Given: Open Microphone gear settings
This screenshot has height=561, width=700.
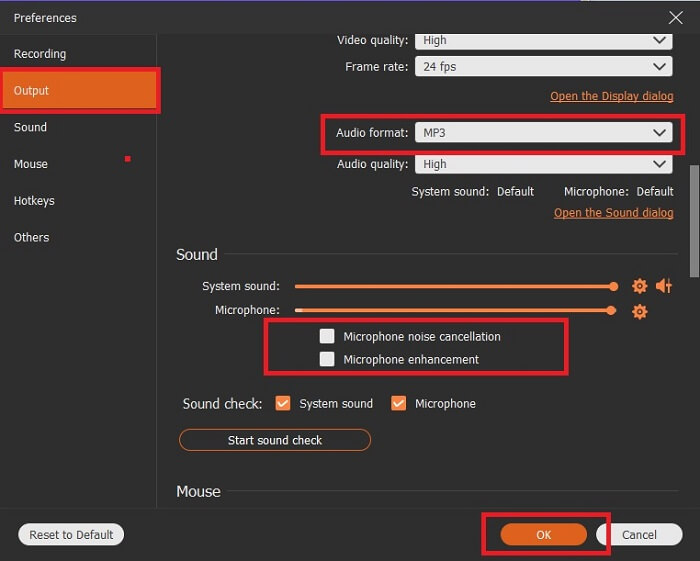Looking at the screenshot, I should 640,311.
